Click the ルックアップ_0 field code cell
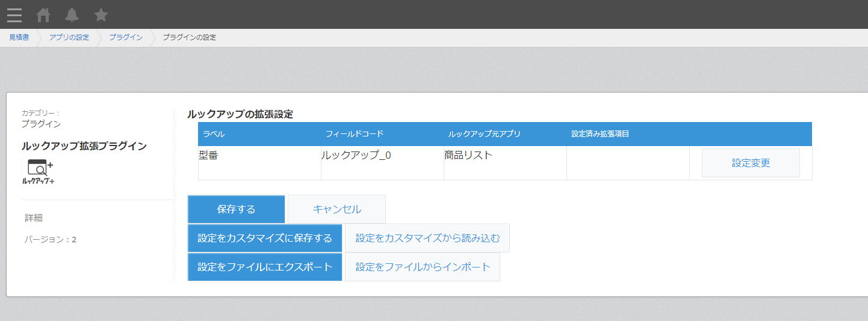 coord(382,163)
